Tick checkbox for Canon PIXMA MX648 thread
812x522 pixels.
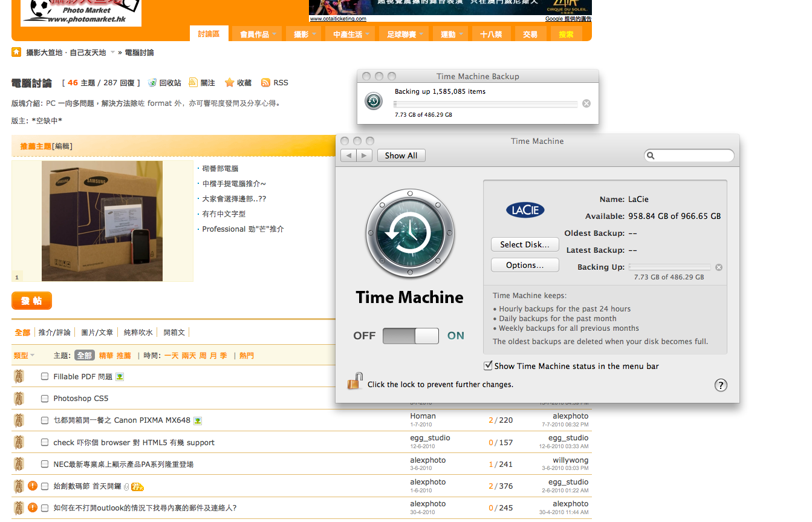pos(45,420)
